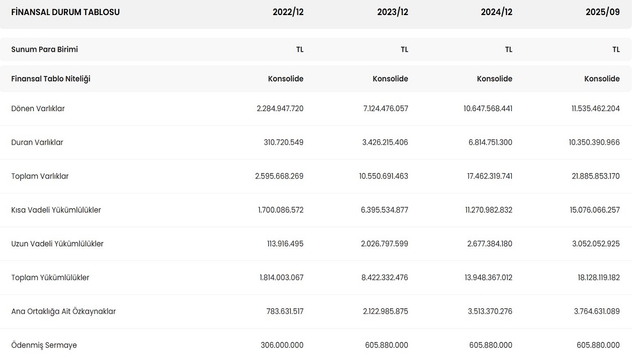The image size is (644, 362).
Task: Select the Ana Ortaklığa Ait Özkaynaklar label
Action: 63,311
